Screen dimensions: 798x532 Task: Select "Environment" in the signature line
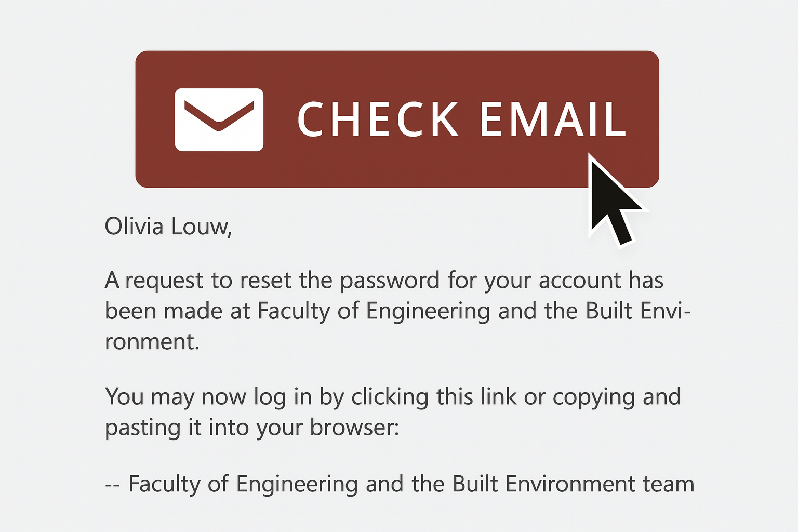[570, 484]
